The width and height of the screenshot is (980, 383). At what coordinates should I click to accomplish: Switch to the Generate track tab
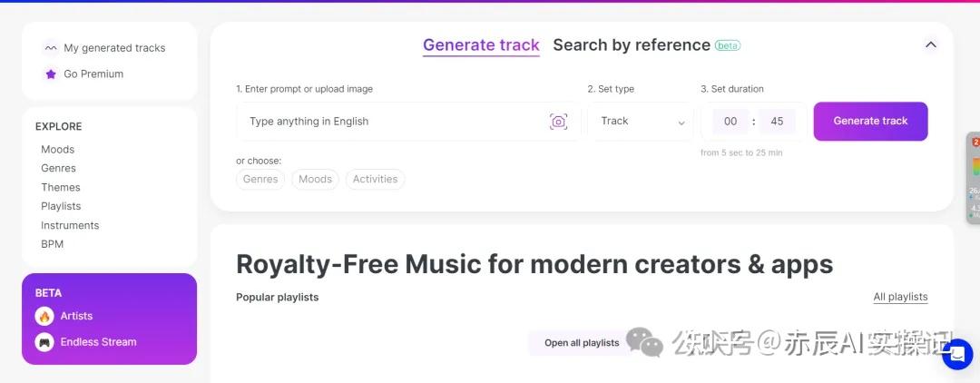(x=481, y=45)
